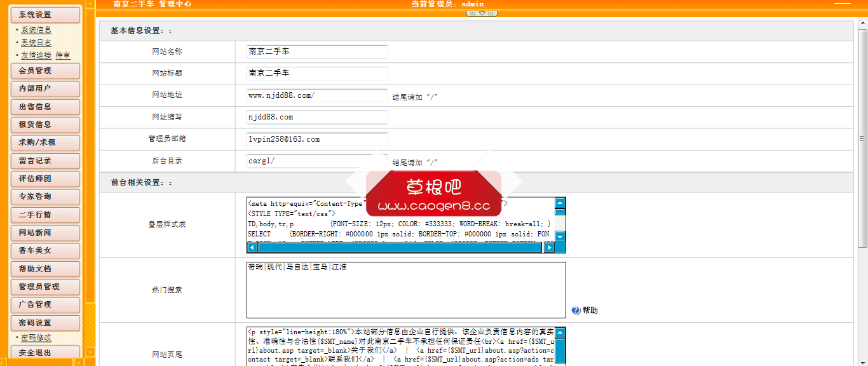868x366 pixels.
Task: Click the right arrows icon in the collapse widget
Action: (x=491, y=13)
